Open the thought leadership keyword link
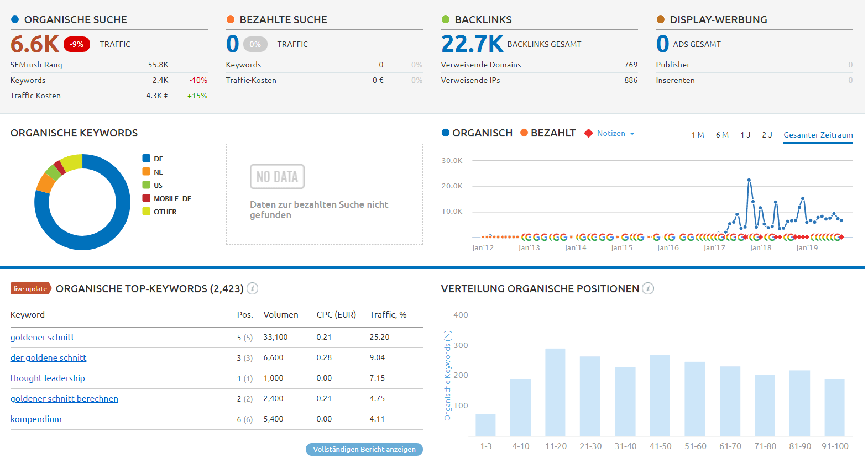The image size is (868, 474). tap(48, 378)
